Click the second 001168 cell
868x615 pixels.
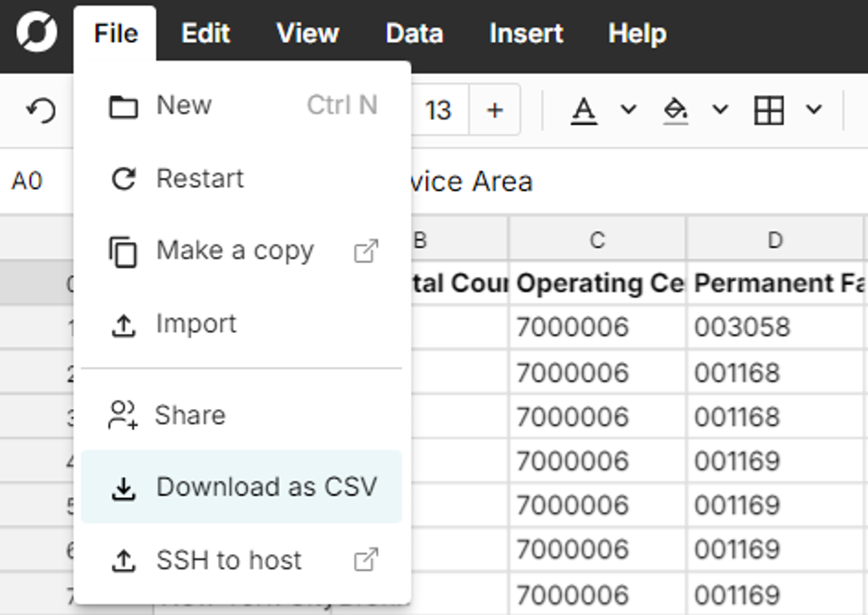[x=775, y=417]
